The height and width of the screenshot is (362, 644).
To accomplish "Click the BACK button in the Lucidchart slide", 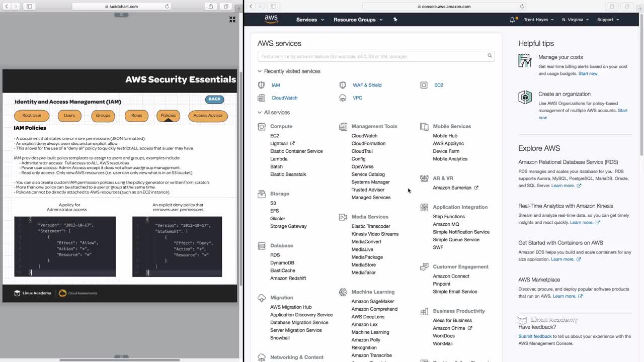I will tap(214, 99).
